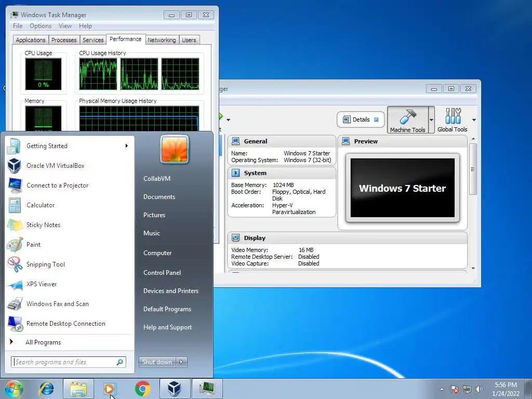Switch to the Services tab
The height and width of the screenshot is (399, 532).
(93, 40)
